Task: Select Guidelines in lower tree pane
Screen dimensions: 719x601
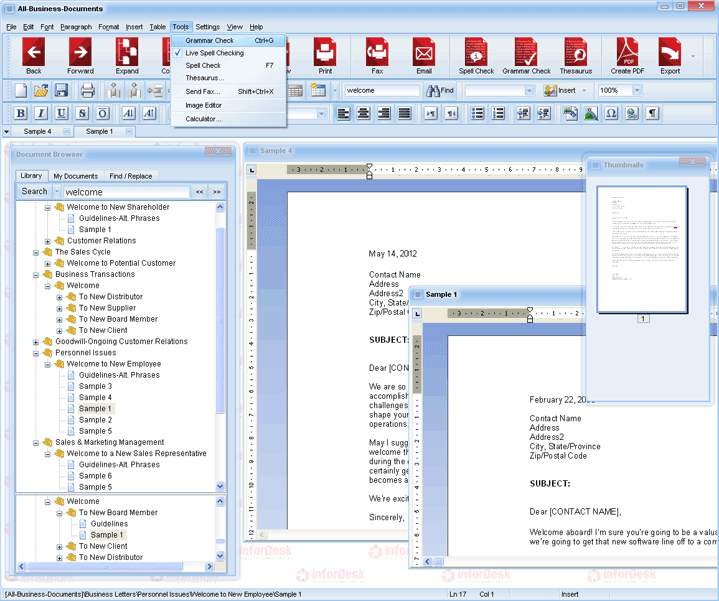Action: pos(109,524)
